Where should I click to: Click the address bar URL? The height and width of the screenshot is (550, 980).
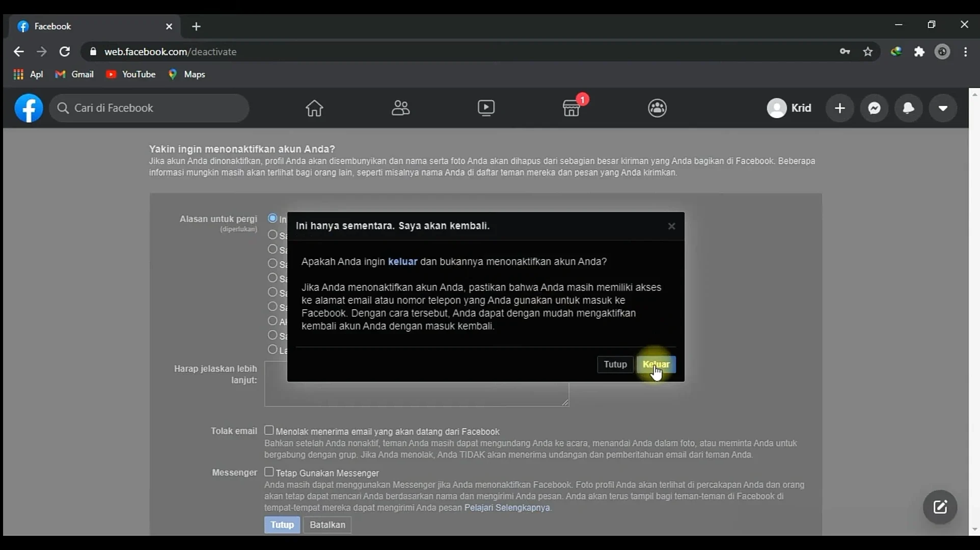(171, 51)
